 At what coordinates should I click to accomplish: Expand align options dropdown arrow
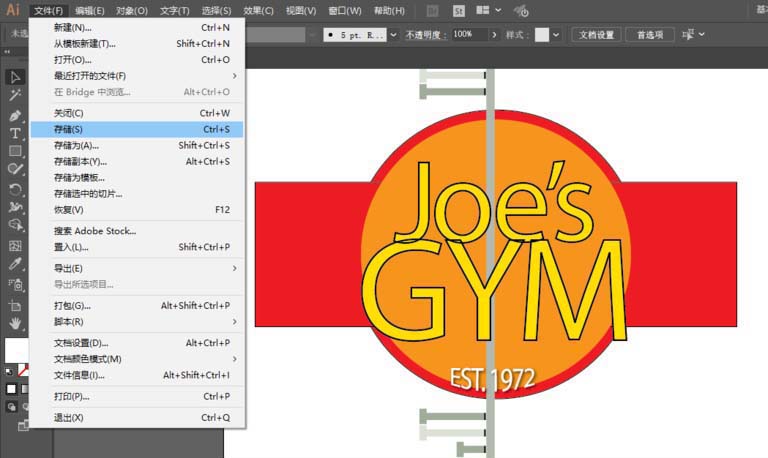tap(701, 34)
